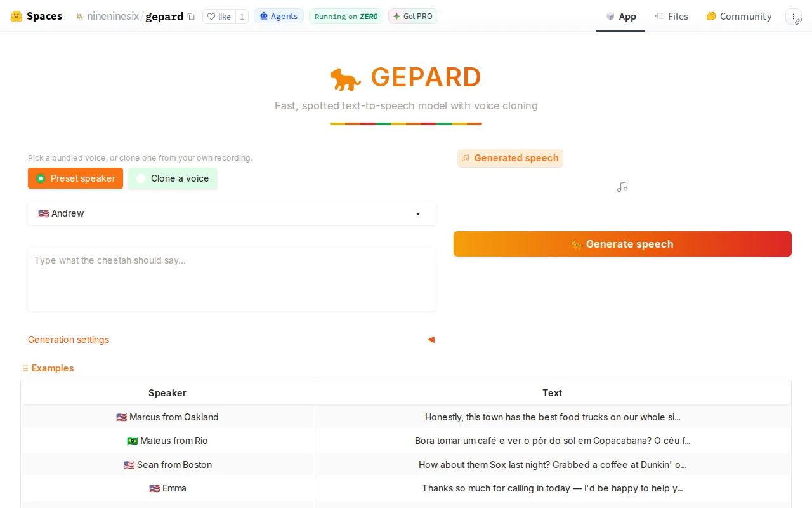This screenshot has width=812, height=508.
Task: Select the Mateus from Rio example
Action: (167, 441)
